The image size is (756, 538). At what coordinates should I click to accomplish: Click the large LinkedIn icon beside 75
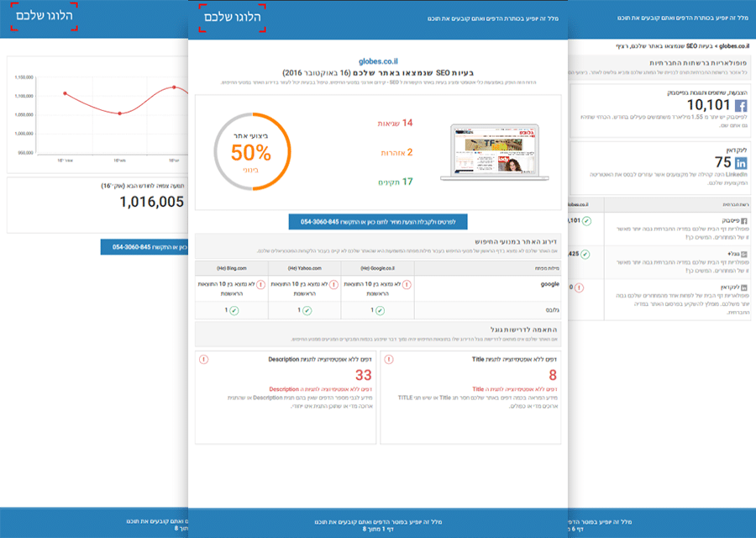click(x=741, y=163)
